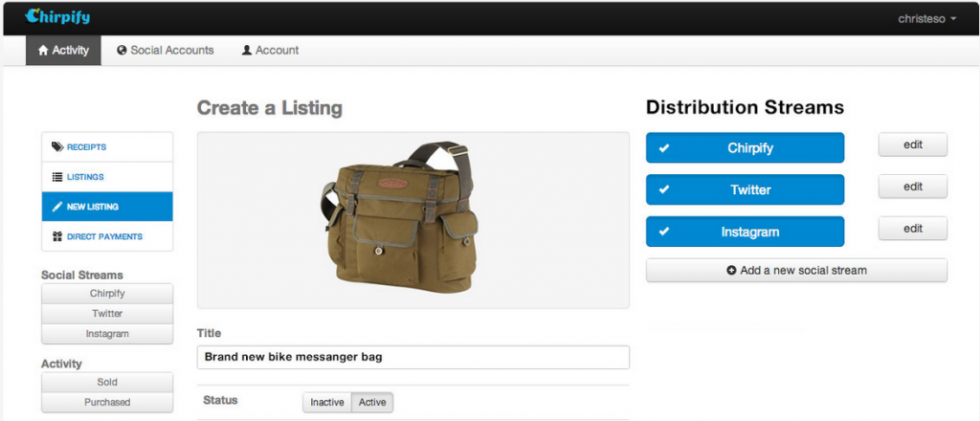Viewport: 980px width, 421px height.
Task: Click the tags icon next to Receipts
Action: [57, 147]
